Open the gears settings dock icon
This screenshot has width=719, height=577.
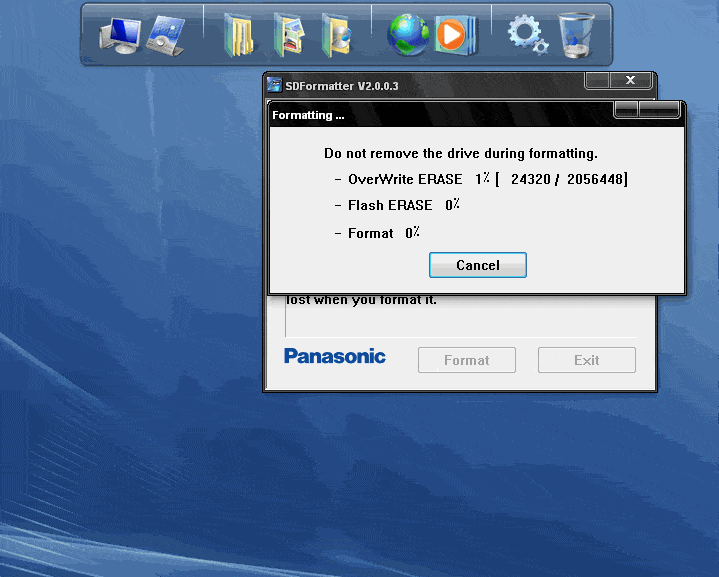click(x=528, y=35)
